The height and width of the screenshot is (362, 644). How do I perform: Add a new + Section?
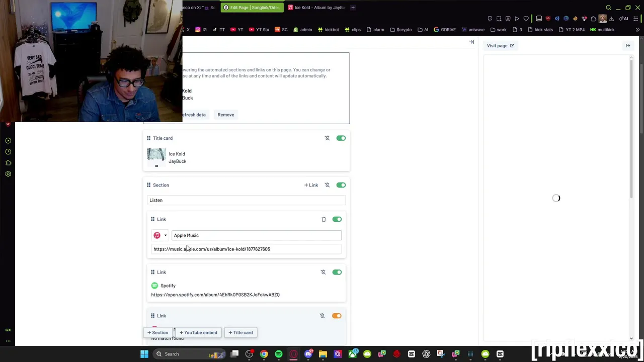[157, 332]
